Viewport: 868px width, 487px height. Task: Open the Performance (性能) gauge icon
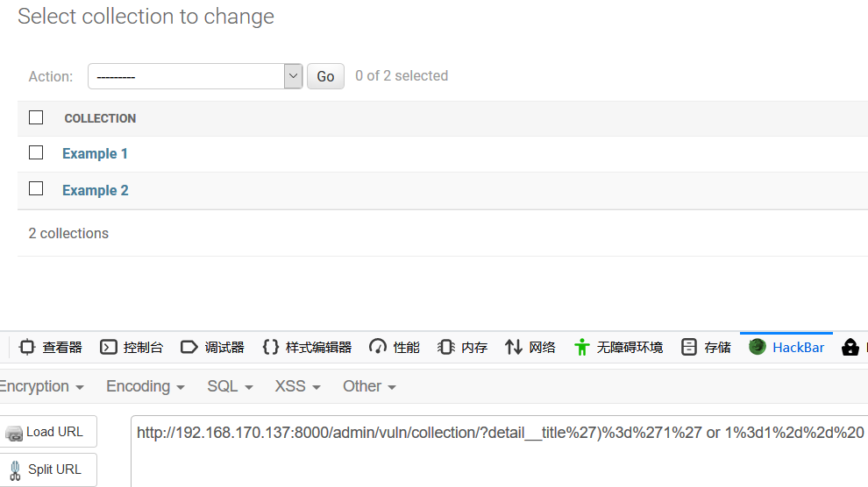(x=378, y=347)
